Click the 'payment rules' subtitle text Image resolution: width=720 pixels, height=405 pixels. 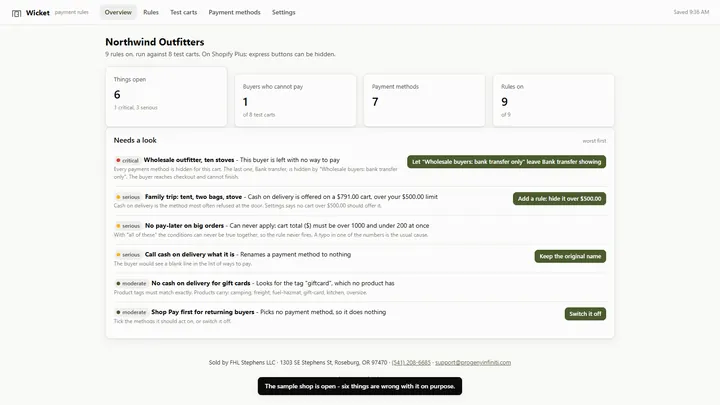pyautogui.click(x=72, y=12)
